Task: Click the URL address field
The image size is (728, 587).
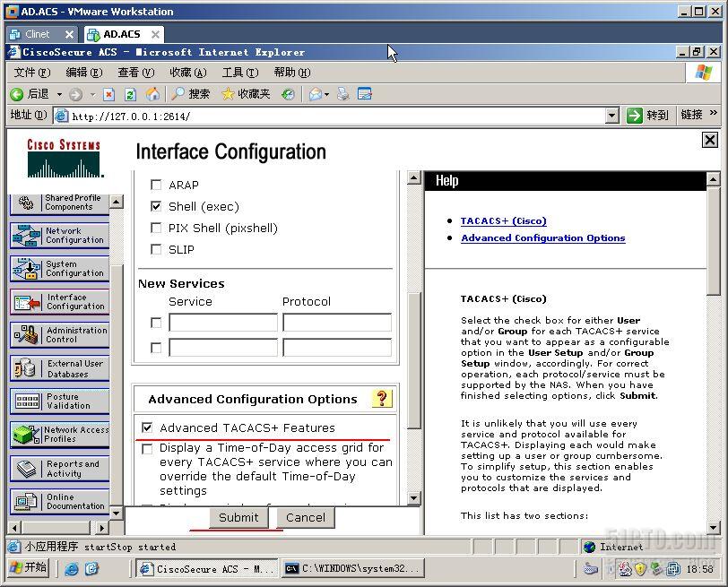Action: point(331,116)
